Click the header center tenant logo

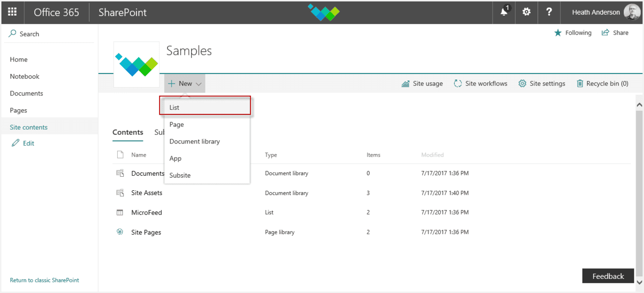[x=324, y=12]
